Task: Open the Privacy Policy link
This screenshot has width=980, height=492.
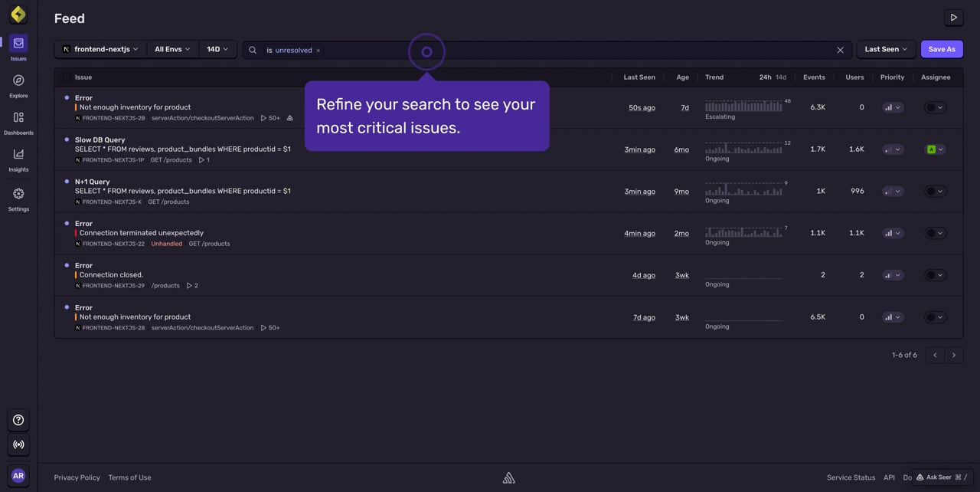Action: (77, 477)
